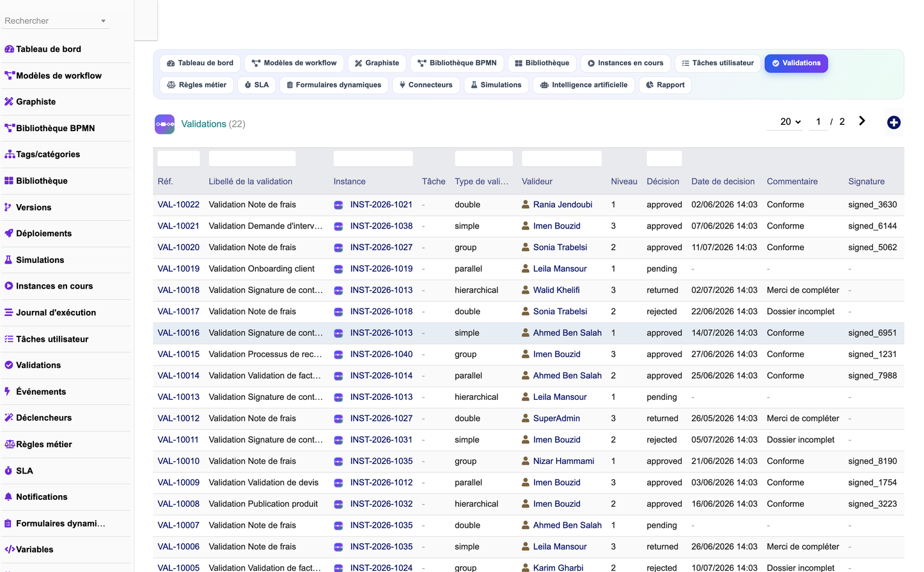Open instance link INST-2026-1019
924x572 pixels.
pos(381,269)
